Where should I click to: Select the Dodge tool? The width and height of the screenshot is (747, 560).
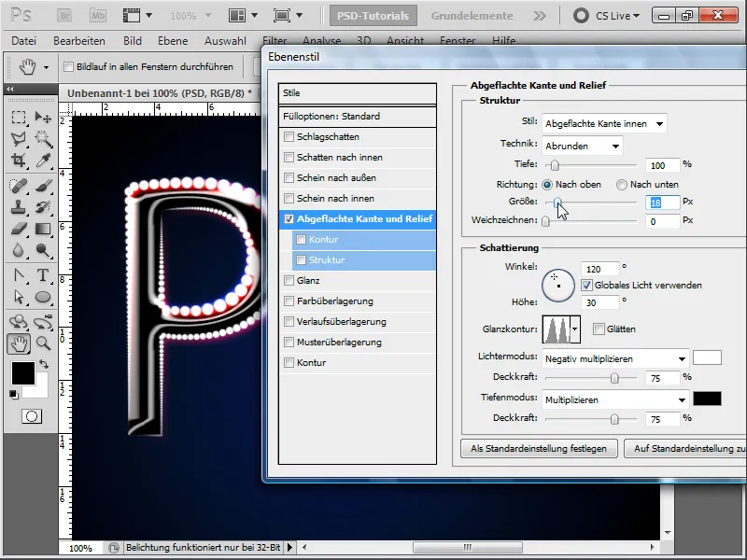tap(43, 250)
